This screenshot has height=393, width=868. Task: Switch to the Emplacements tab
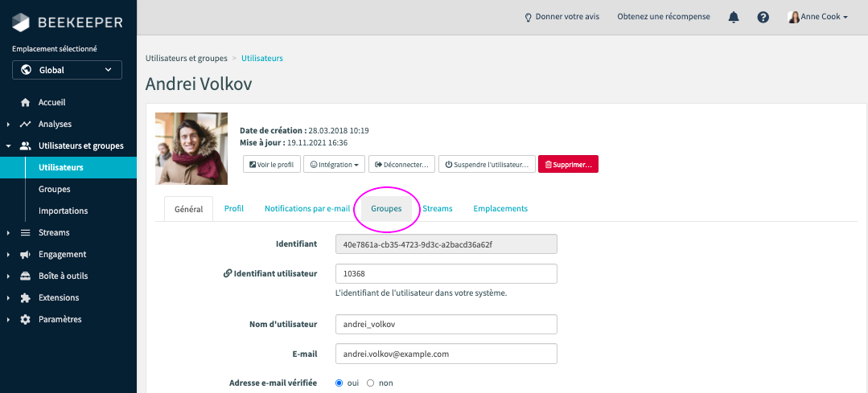coord(500,208)
